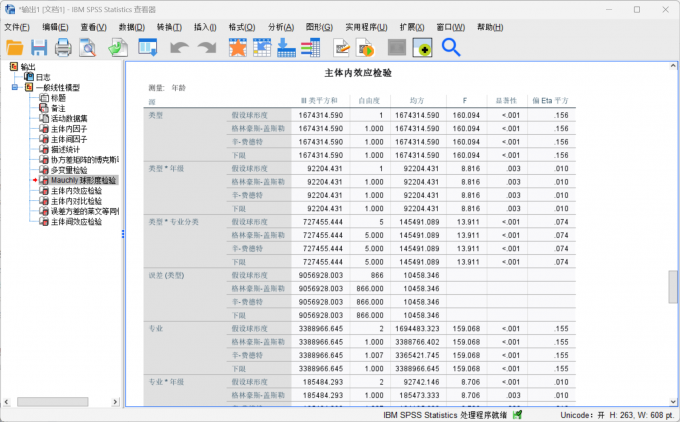680x422 pixels.
Task: Click the 类型 * 专业分类 row label
Action: [x=173, y=222]
